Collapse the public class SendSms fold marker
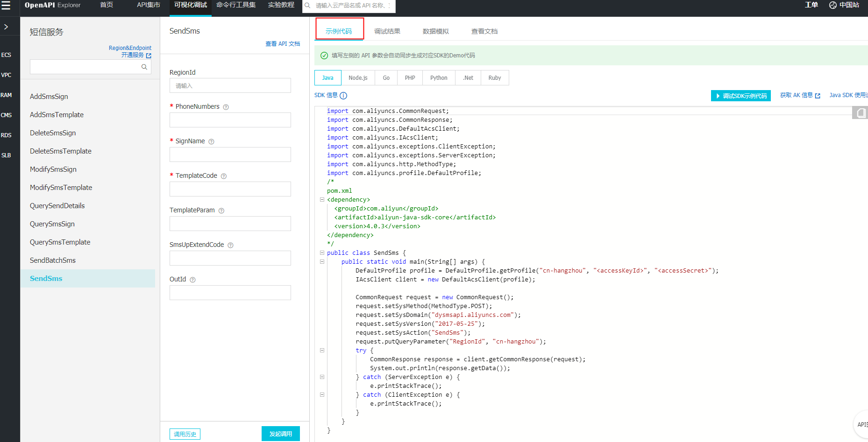 [x=322, y=253]
